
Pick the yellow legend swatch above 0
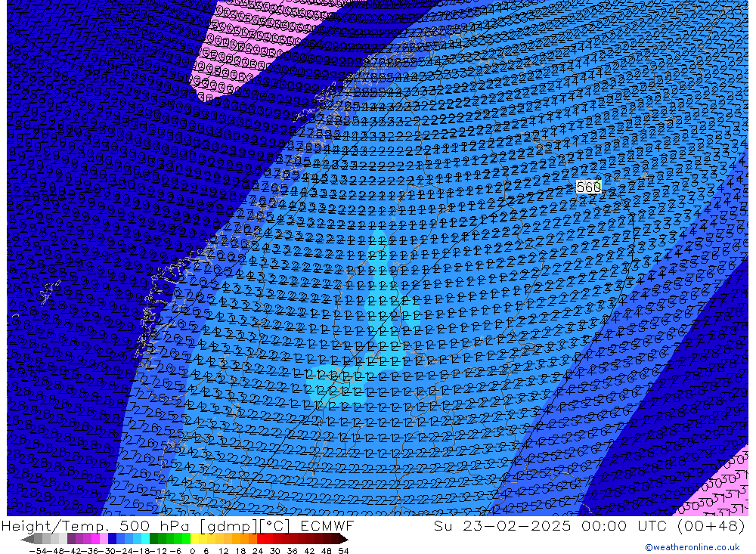[194, 539]
